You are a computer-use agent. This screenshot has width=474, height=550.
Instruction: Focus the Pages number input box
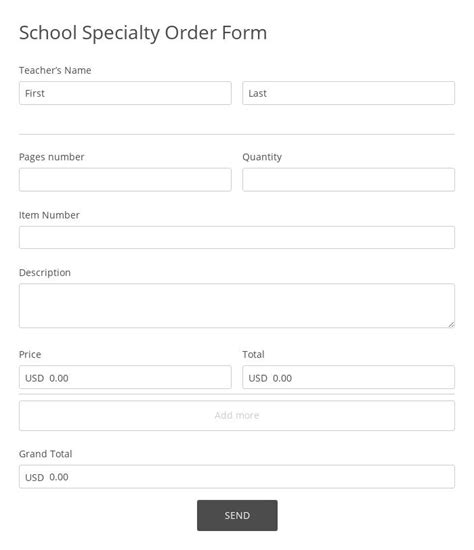point(125,180)
